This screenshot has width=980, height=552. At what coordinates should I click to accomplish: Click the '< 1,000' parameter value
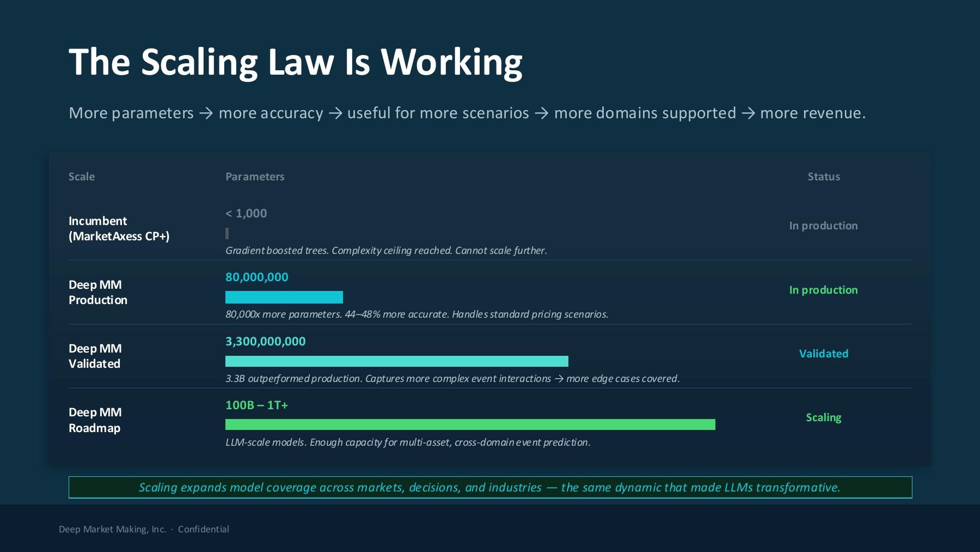246,213
